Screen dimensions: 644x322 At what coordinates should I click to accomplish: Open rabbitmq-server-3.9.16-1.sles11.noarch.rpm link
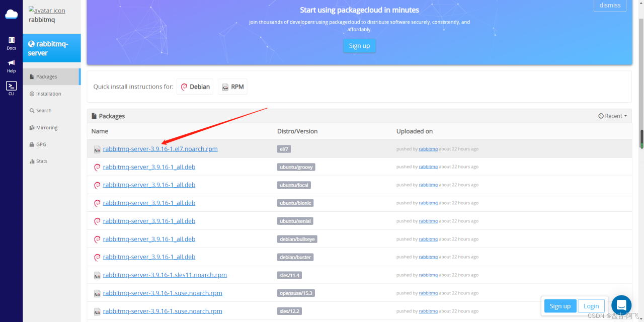(x=165, y=275)
